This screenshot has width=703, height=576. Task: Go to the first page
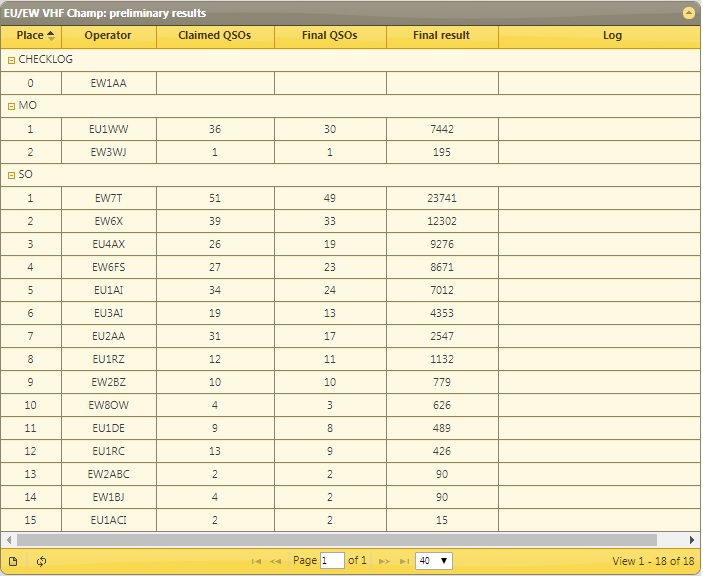(257, 561)
